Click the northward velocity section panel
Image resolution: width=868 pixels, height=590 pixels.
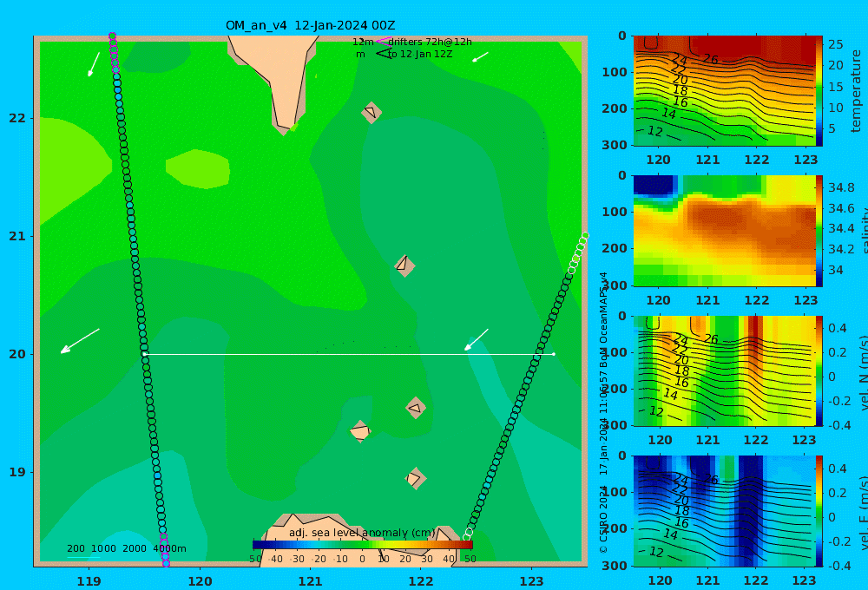point(724,370)
